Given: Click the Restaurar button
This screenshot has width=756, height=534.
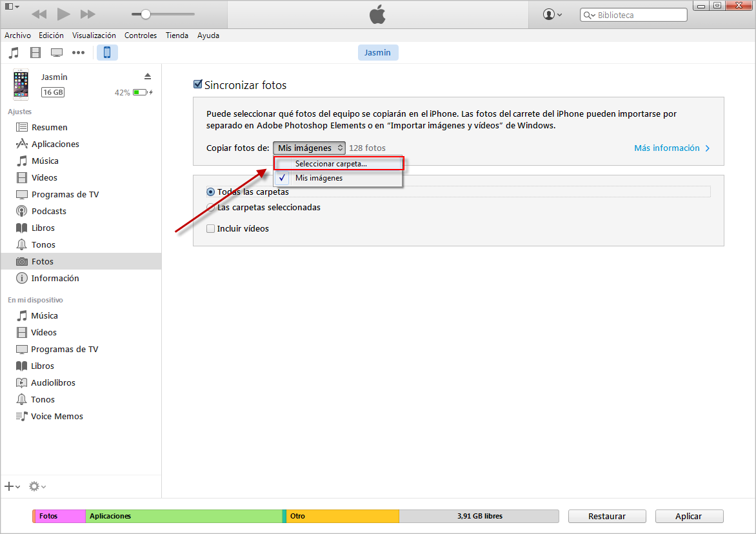Looking at the screenshot, I should click(607, 516).
